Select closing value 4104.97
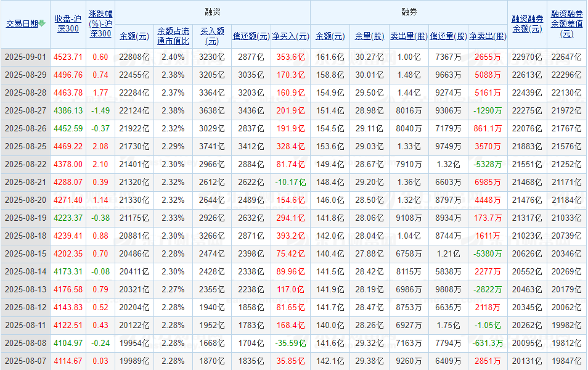This screenshot has width=588, height=370. click(68, 343)
